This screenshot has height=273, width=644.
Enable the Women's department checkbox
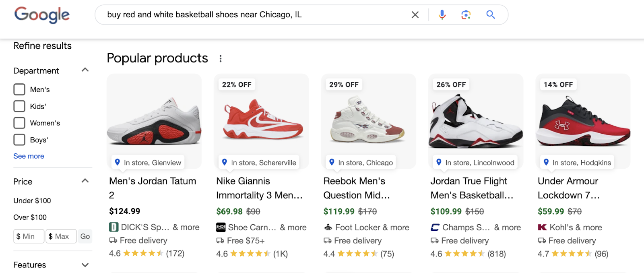pyautogui.click(x=19, y=123)
